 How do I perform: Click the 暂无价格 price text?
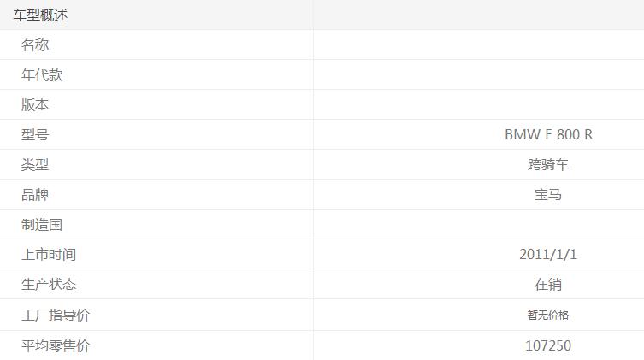pyautogui.click(x=548, y=316)
